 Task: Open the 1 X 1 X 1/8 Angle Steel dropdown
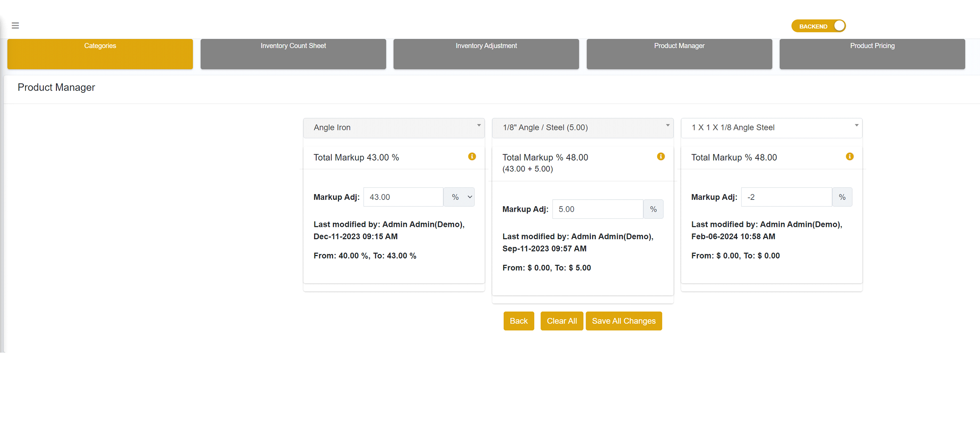[x=771, y=128]
